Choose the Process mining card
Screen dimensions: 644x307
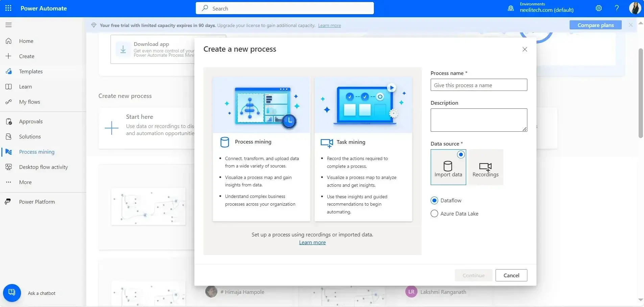[261, 149]
